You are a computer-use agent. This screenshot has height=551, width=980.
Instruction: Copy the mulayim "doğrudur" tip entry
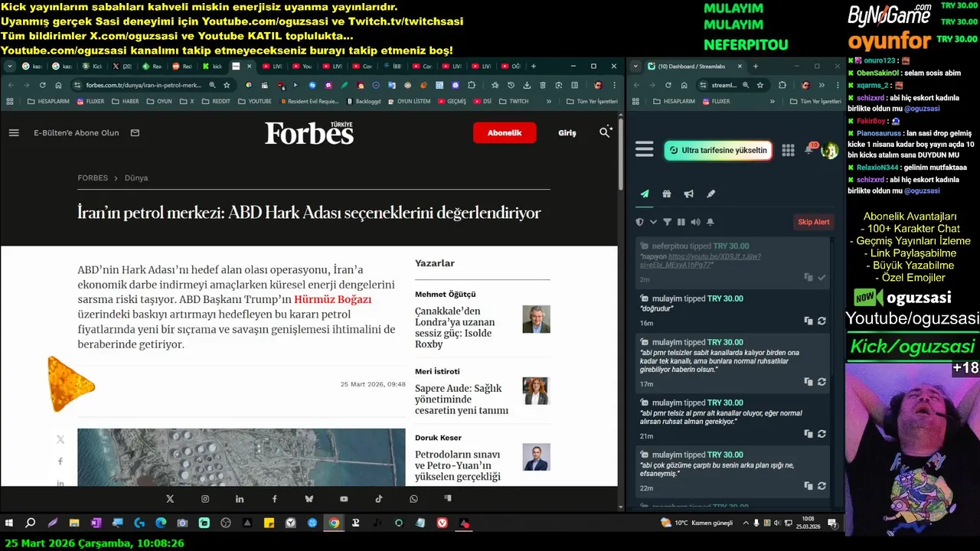808,321
